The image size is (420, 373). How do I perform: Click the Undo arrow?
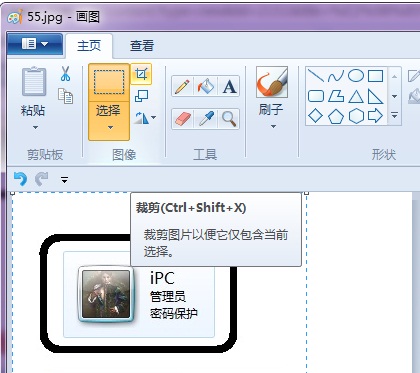[x=20, y=179]
